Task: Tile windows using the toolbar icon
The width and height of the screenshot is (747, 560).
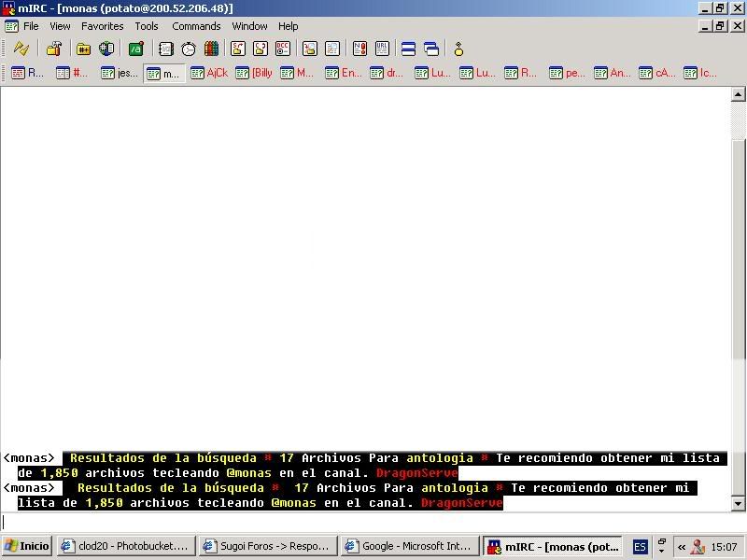Action: click(x=408, y=49)
